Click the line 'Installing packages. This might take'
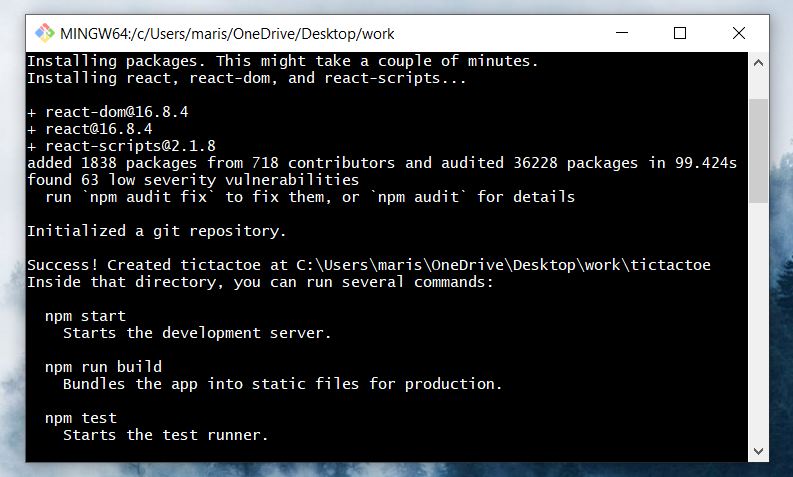The image size is (793, 477). click(x=283, y=61)
